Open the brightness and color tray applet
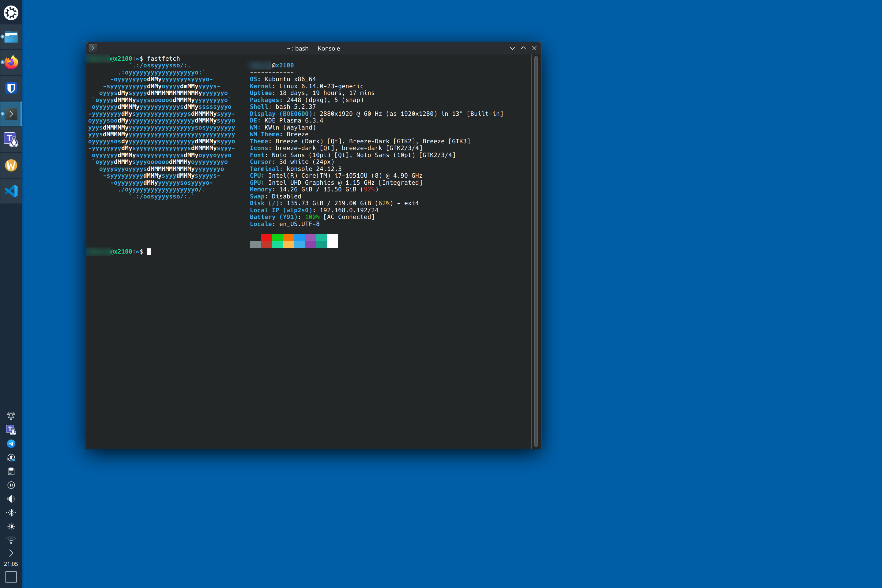The image size is (882, 588). 11,526
